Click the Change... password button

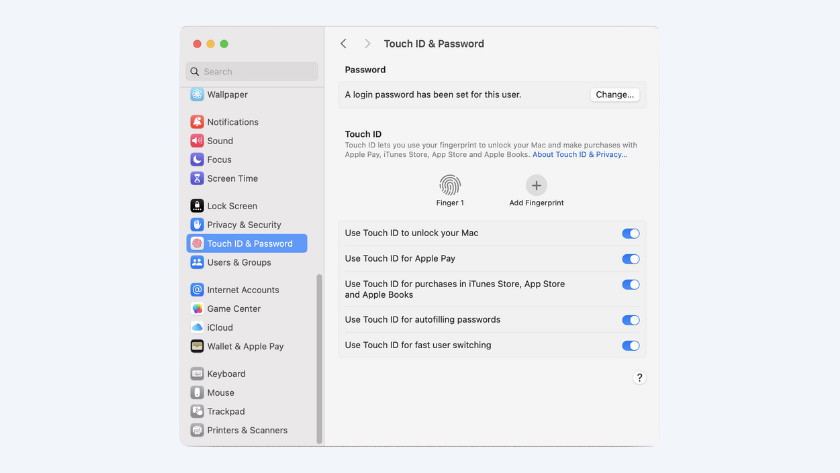[x=614, y=94]
